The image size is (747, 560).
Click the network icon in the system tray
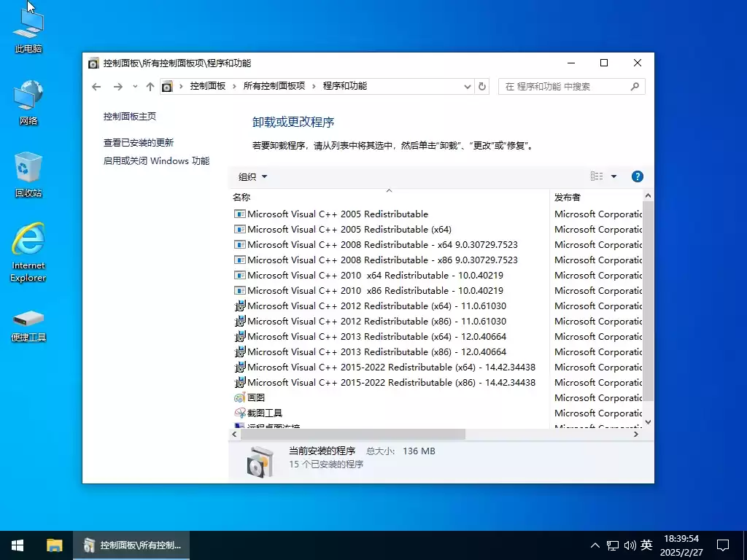tap(613, 545)
